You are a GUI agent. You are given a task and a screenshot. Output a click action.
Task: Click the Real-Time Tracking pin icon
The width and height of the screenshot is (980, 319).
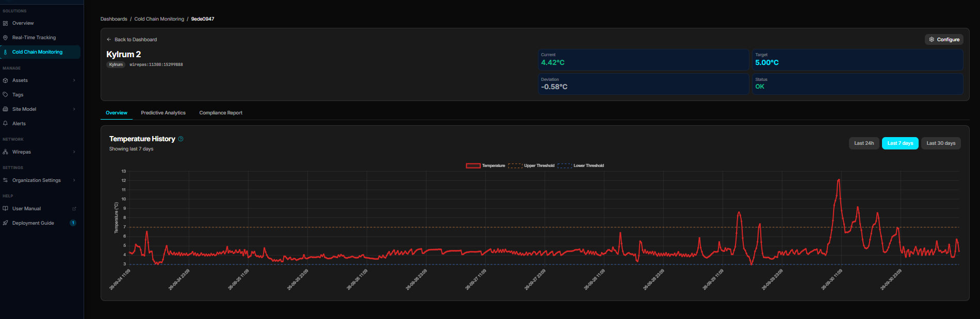5,38
